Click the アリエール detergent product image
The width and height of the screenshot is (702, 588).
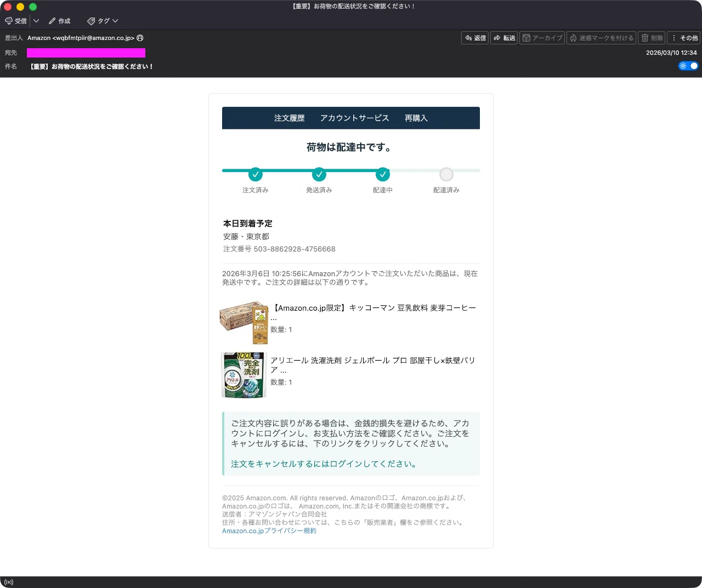tap(244, 375)
